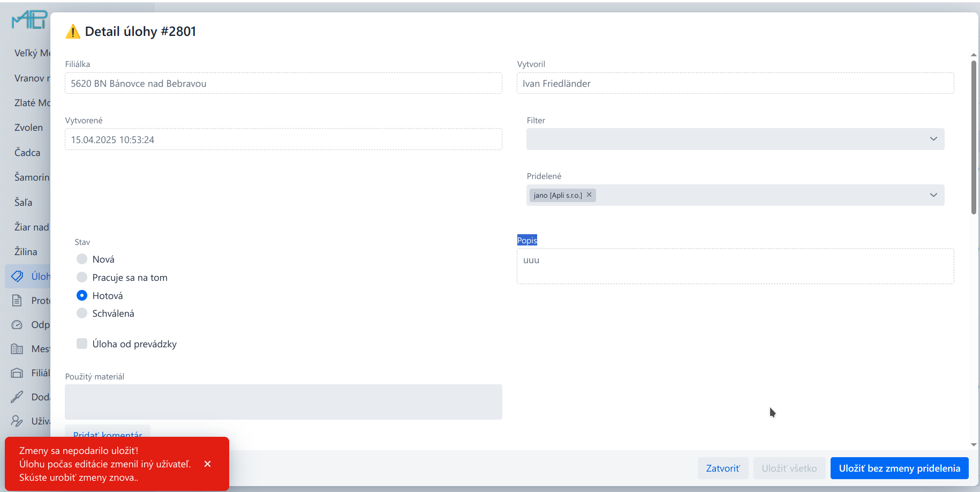This screenshot has height=492, width=980.
Task: Select the Nová status radio
Action: (82, 259)
